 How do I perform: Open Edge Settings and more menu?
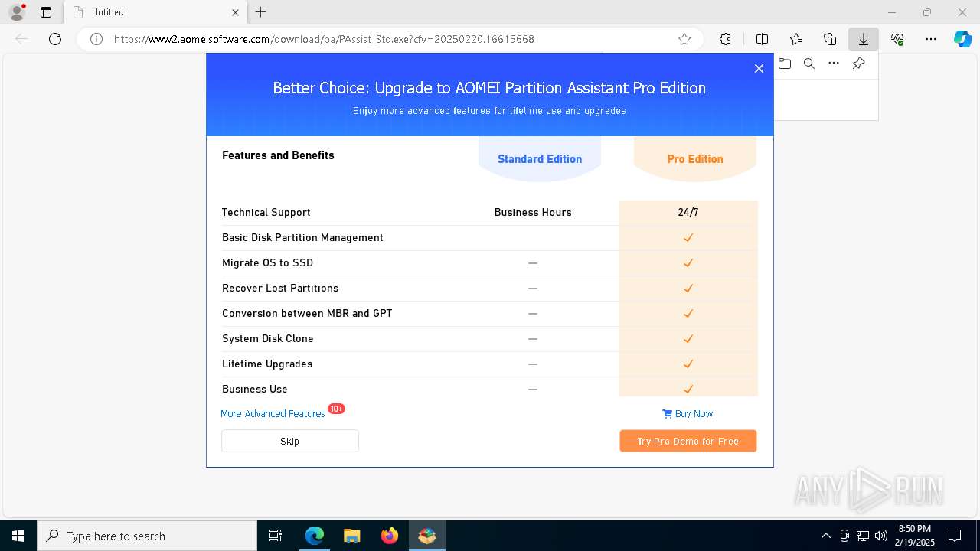pyautogui.click(x=931, y=39)
